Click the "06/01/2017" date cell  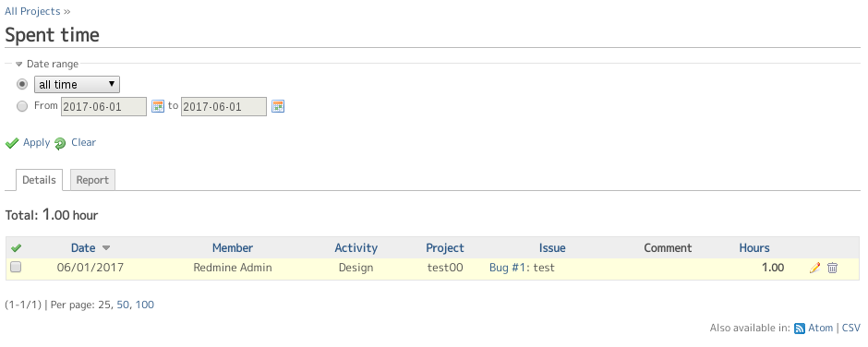tap(90, 268)
